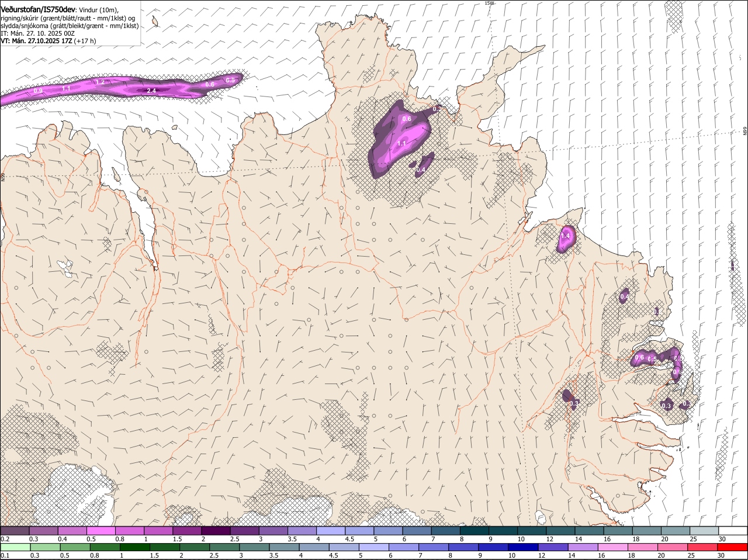This screenshot has height=560, width=748.
Task: Click the pale green 0.1–0.3 rain legend swatch
Action: point(16,547)
